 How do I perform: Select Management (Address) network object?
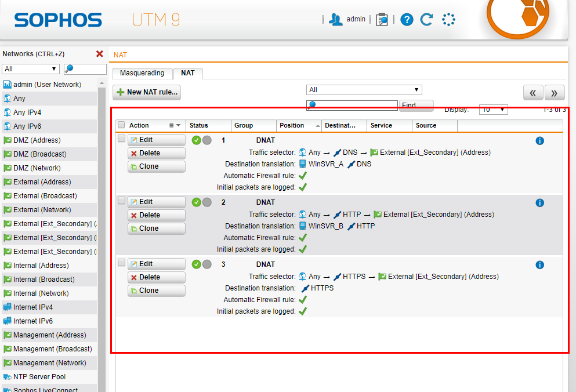tap(49, 335)
